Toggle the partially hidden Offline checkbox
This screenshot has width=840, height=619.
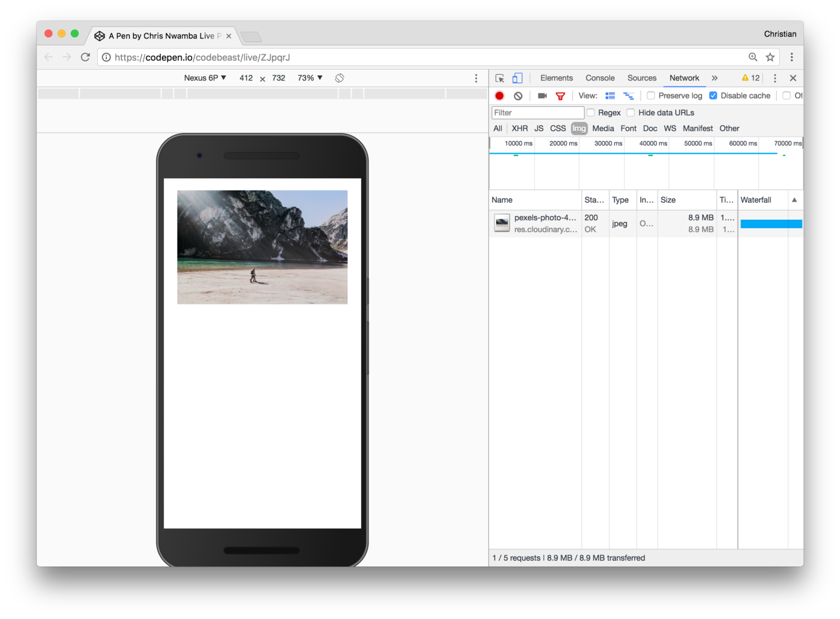(x=787, y=95)
